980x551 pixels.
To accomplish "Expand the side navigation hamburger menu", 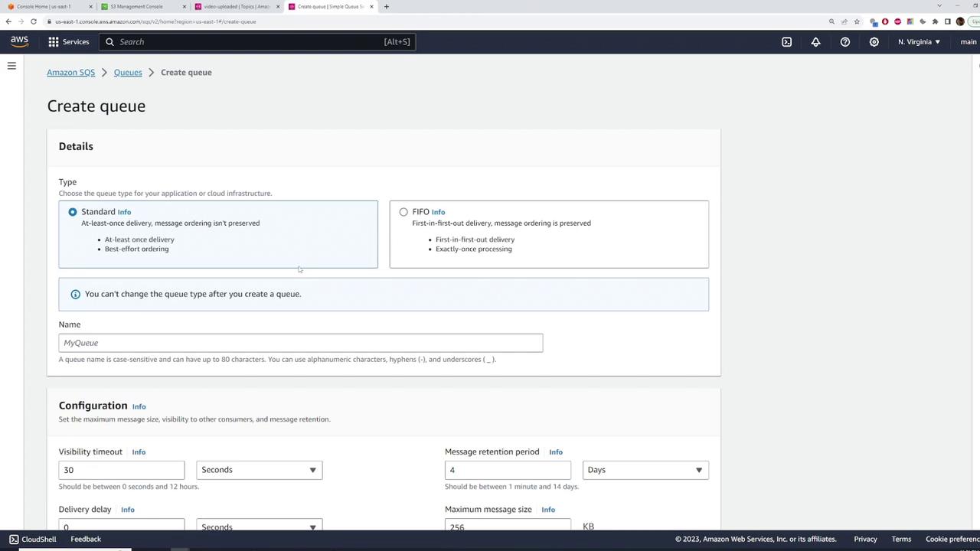I will tap(11, 66).
